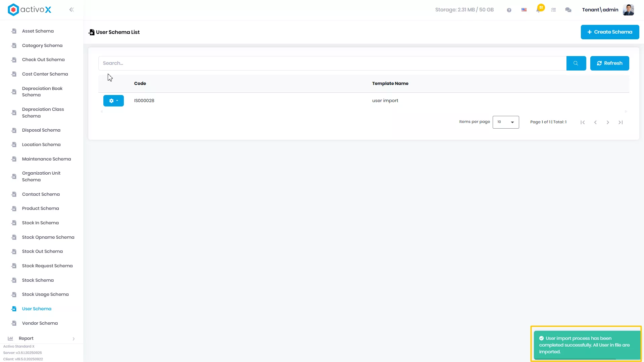This screenshot has width=644, height=362.
Task: Click the Asset Schema sidebar icon
Action: click(x=14, y=31)
